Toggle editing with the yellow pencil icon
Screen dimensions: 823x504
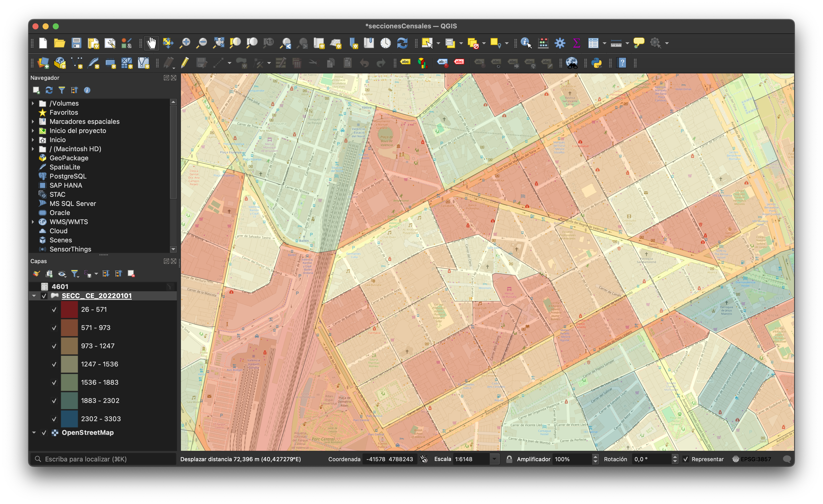point(185,63)
